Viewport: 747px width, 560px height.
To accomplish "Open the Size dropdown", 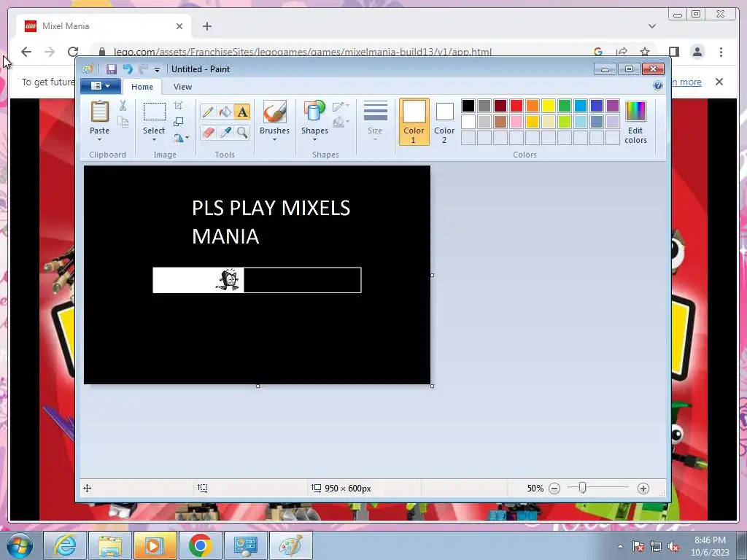I will pyautogui.click(x=375, y=122).
